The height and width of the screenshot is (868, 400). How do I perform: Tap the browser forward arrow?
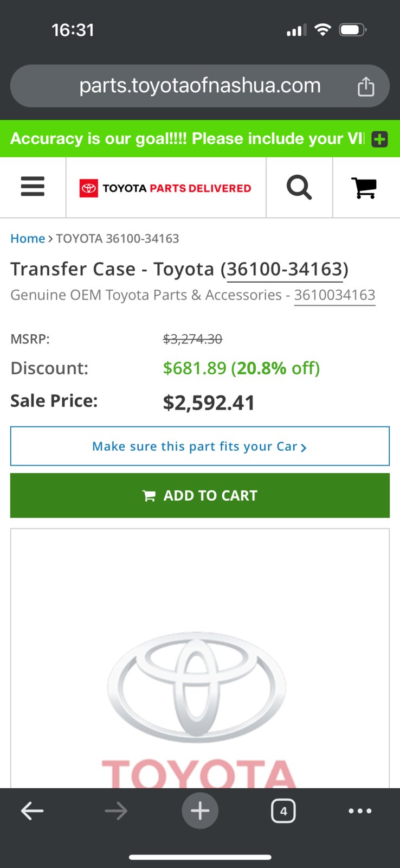pos(116,811)
